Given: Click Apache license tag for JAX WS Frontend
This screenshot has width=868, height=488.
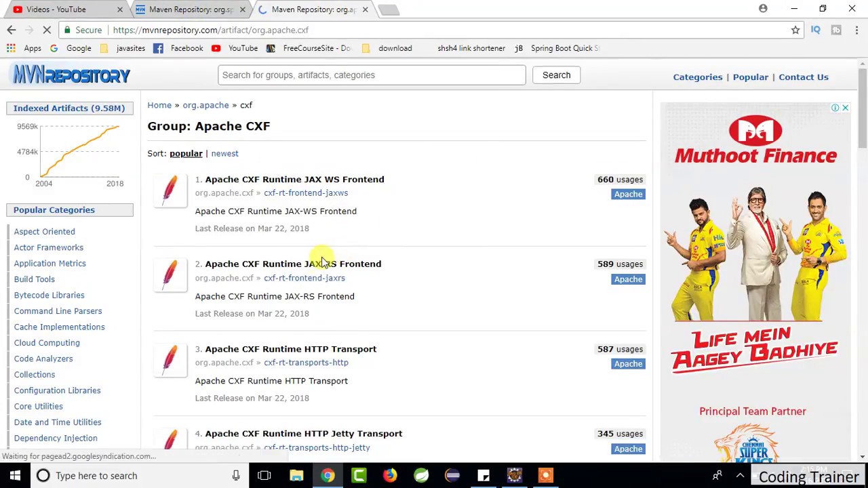Looking at the screenshot, I should point(628,195).
